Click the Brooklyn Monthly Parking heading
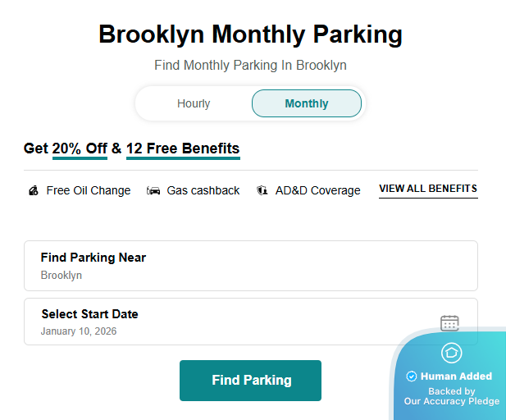 251,34
